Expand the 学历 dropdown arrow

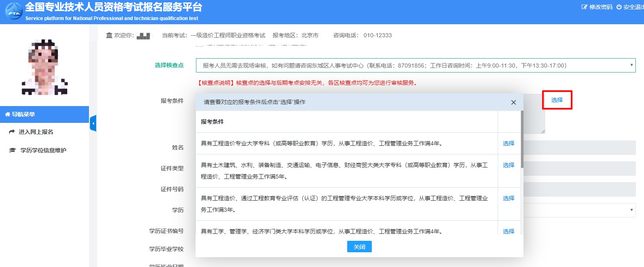631,210
